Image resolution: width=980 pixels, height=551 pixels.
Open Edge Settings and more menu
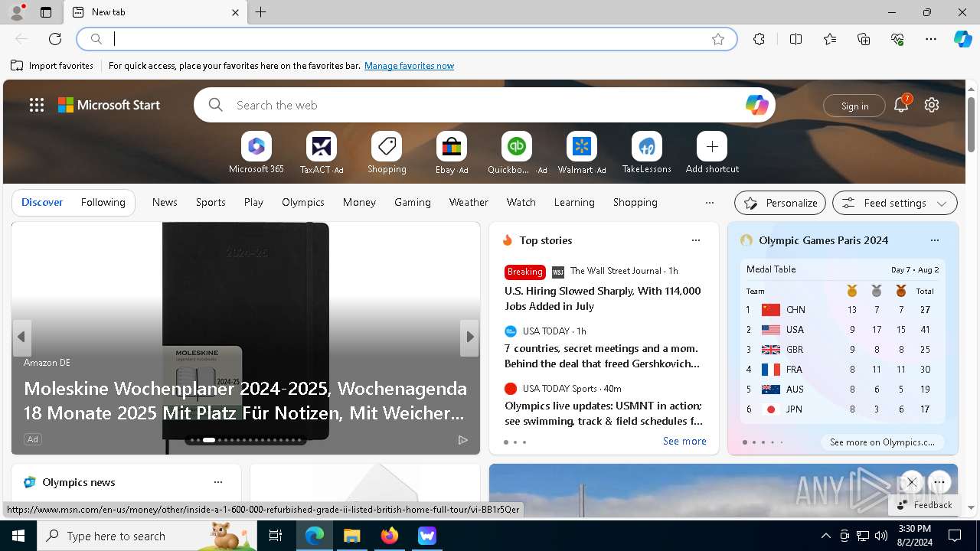tap(931, 39)
